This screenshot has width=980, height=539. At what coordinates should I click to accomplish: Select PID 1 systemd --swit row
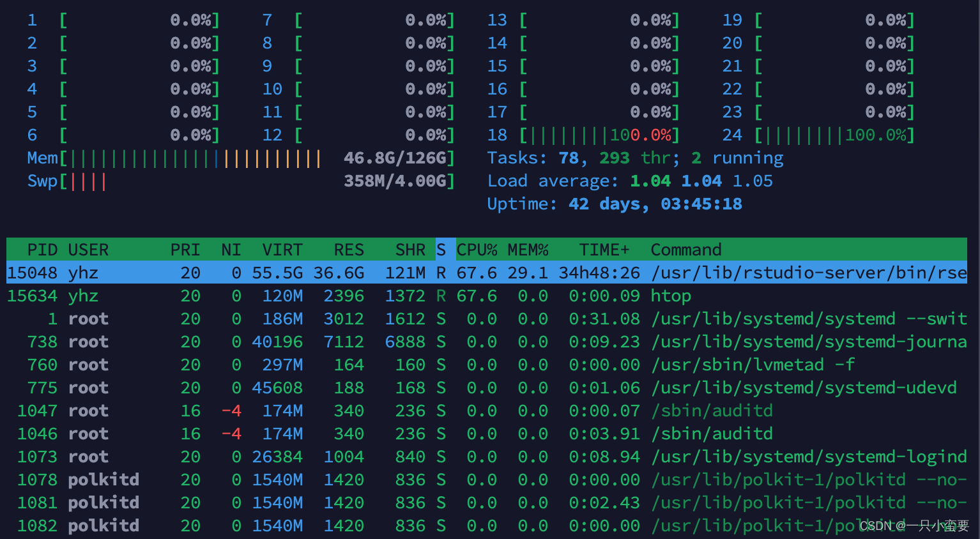pyautogui.click(x=487, y=319)
